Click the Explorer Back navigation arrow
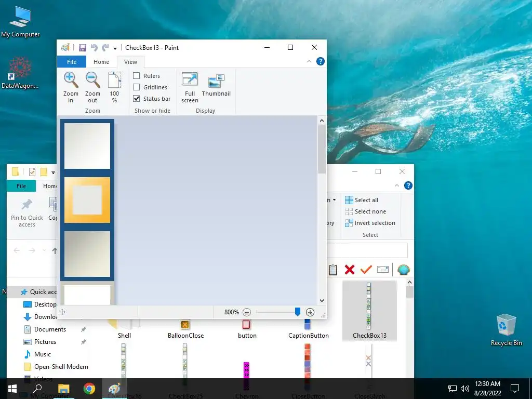The height and width of the screenshot is (399, 532). [17, 251]
